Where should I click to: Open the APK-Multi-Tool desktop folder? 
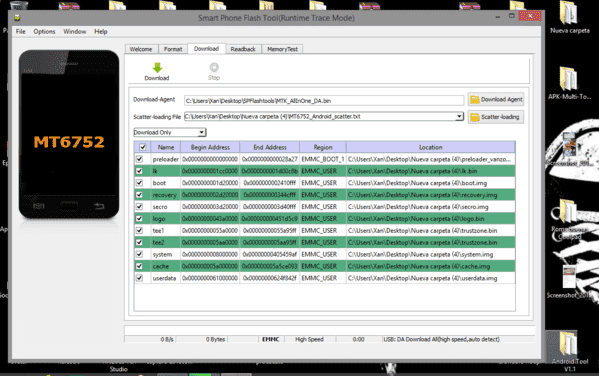(569, 83)
